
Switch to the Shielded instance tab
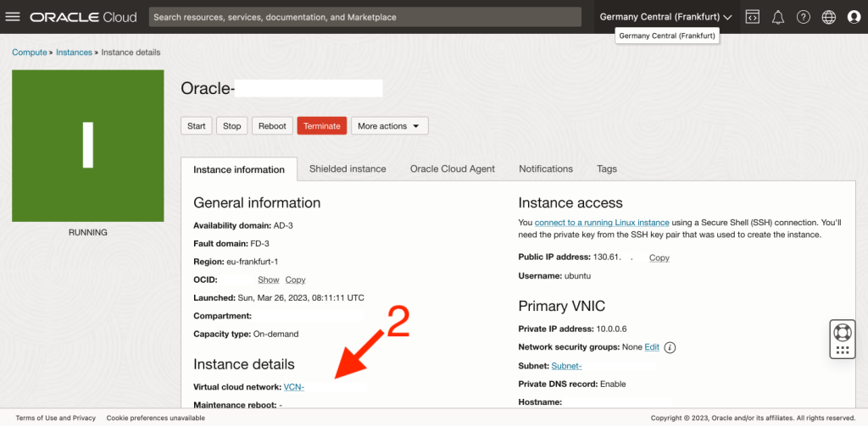(x=348, y=169)
